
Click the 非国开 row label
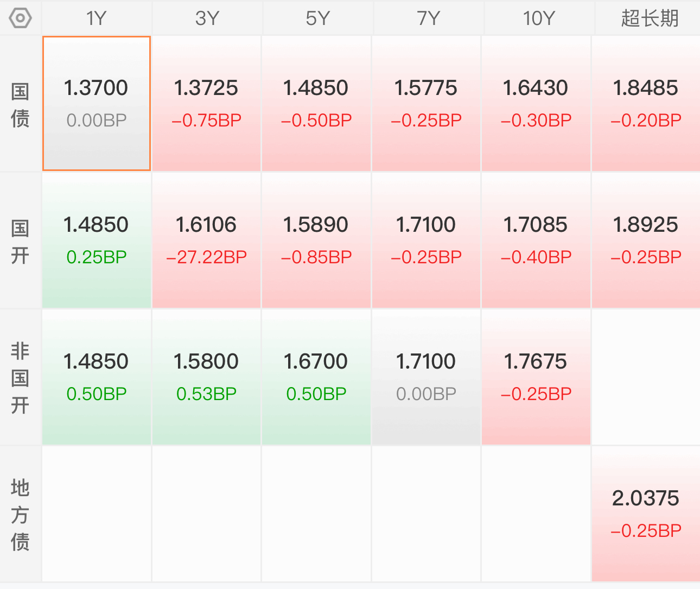(20, 378)
